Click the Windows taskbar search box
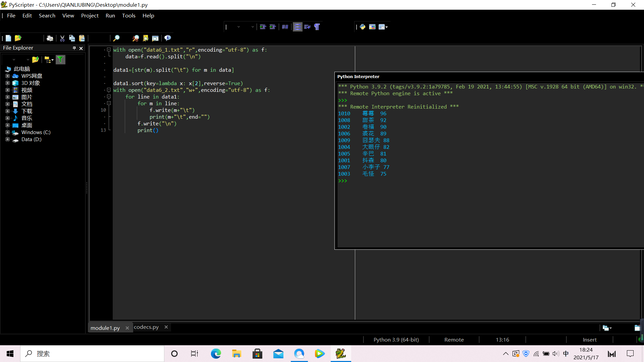The height and width of the screenshot is (362, 644). pyautogui.click(x=92, y=354)
